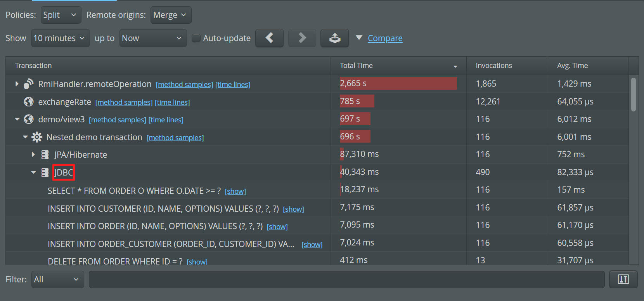
Task: Open time lines for RmiHandler.remoteOperation
Action: point(233,84)
